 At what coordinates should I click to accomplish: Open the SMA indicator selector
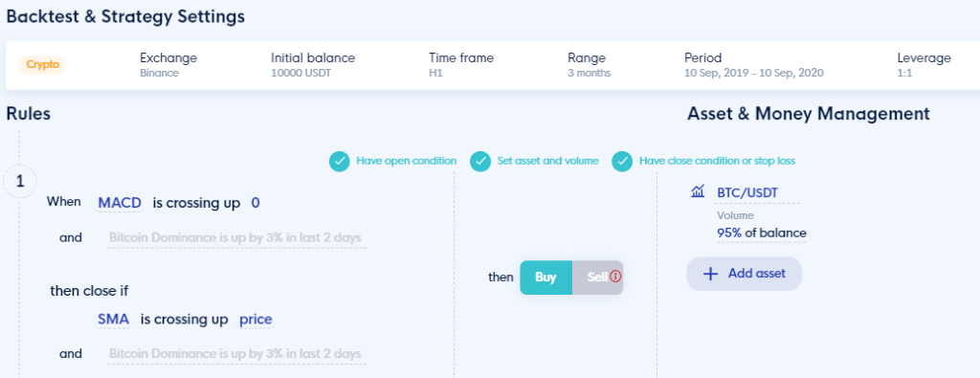click(113, 320)
